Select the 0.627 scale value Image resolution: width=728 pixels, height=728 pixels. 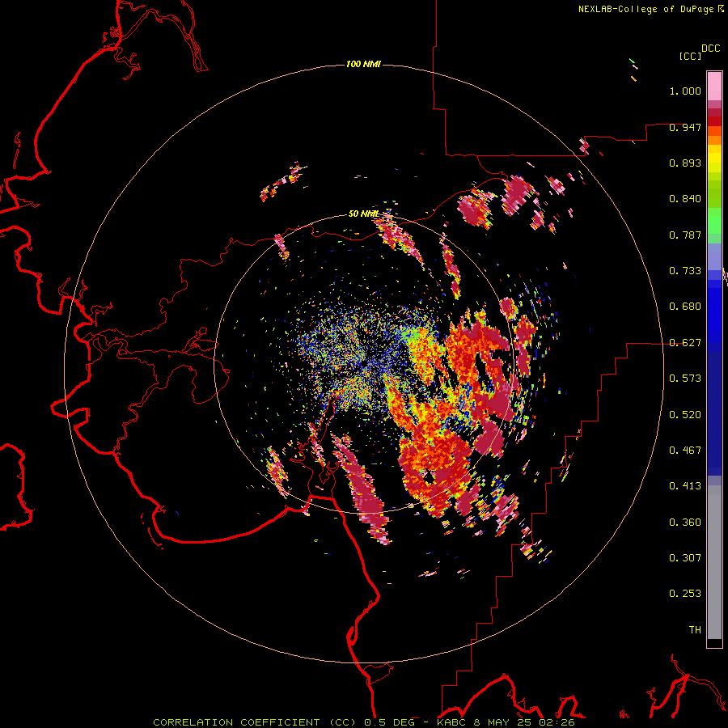(x=685, y=343)
